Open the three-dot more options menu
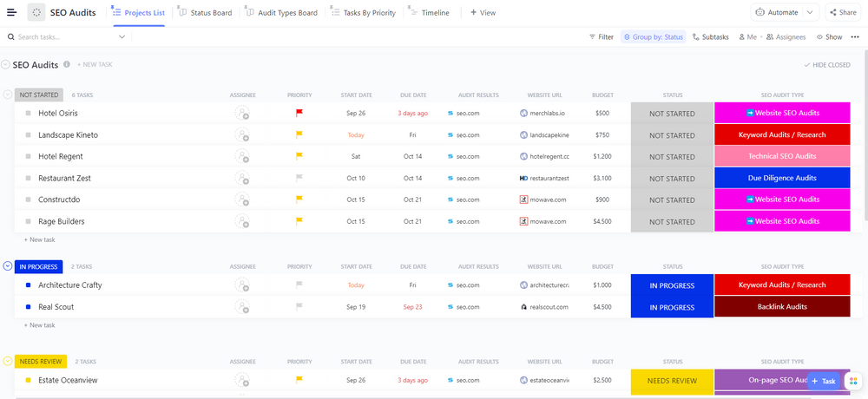Screen dimensions: 868x399 (x=855, y=37)
